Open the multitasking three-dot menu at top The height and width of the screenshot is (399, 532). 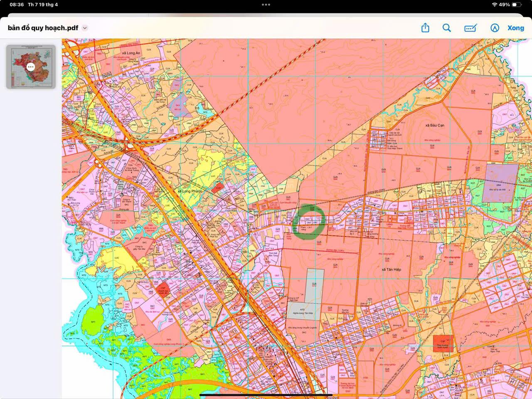pos(266,5)
